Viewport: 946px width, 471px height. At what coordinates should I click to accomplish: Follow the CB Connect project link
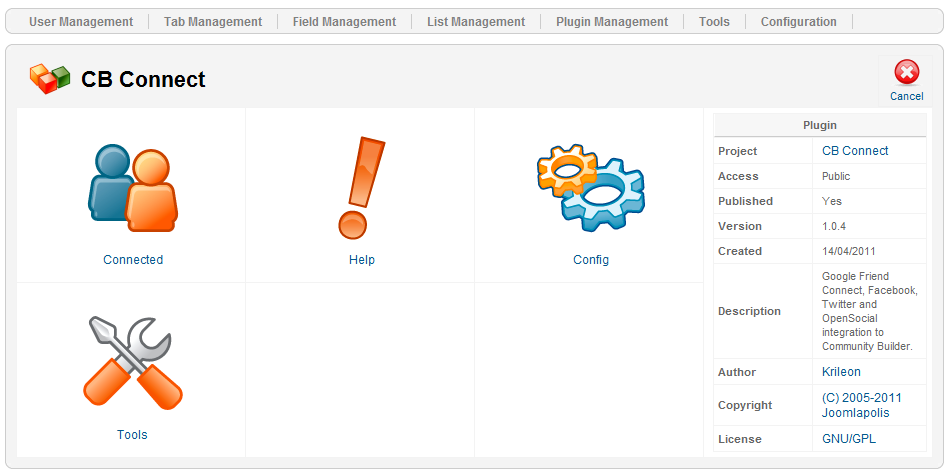point(855,151)
